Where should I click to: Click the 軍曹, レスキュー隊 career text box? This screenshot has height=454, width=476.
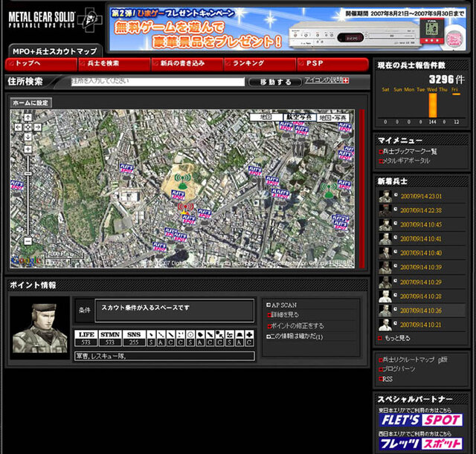(164, 356)
